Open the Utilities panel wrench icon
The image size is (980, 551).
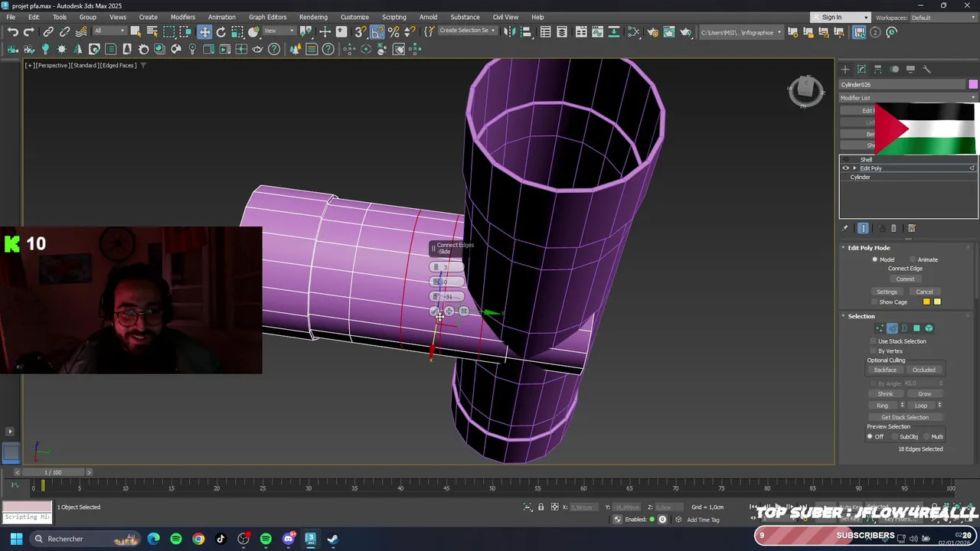[x=926, y=69]
